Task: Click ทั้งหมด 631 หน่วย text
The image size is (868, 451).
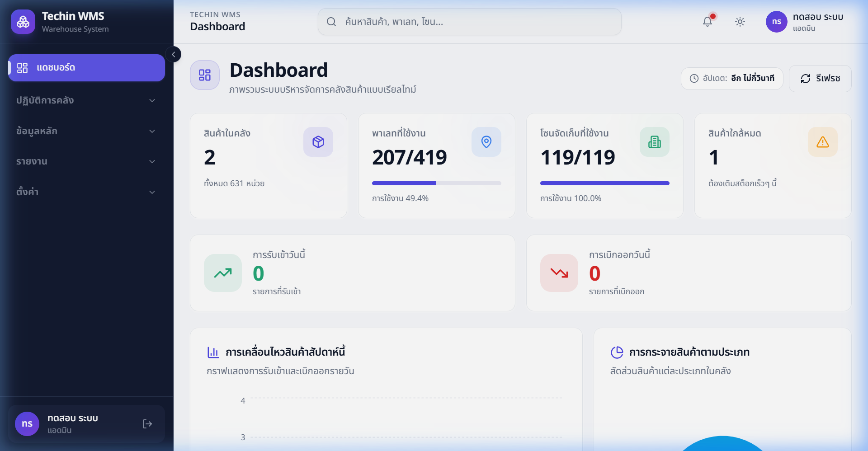Action: pyautogui.click(x=234, y=183)
